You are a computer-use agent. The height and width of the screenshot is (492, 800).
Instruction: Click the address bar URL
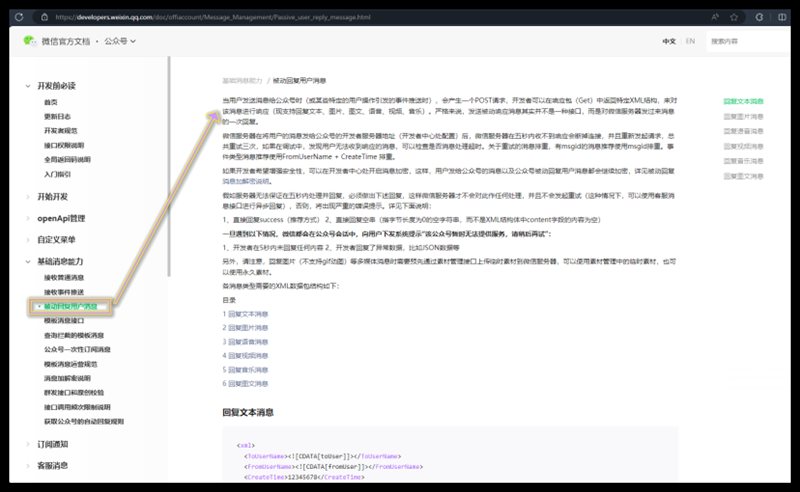pos(213,17)
